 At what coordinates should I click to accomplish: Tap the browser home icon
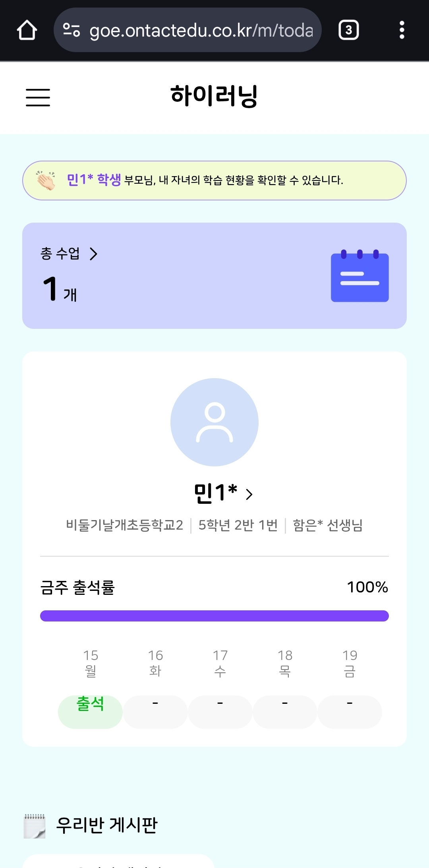(27, 30)
